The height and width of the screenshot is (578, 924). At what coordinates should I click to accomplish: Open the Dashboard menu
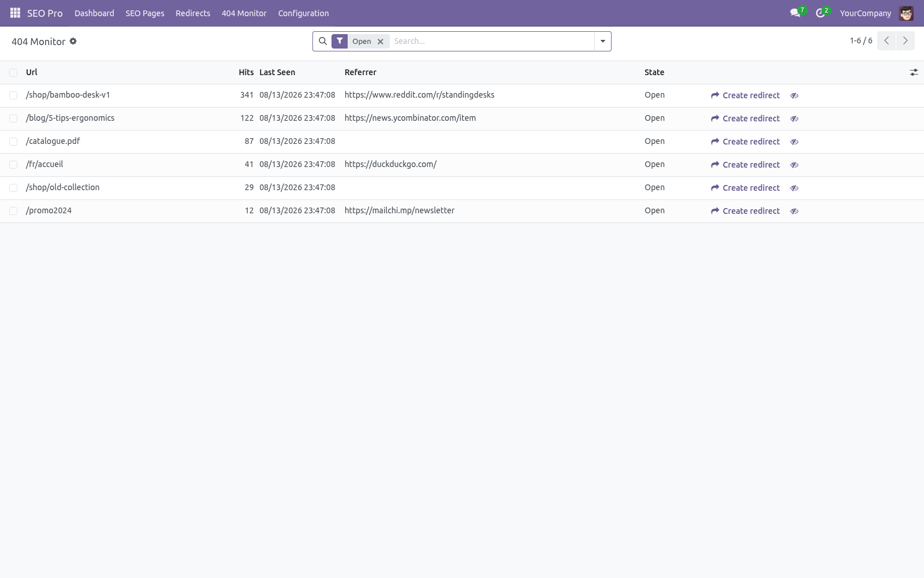pos(94,13)
